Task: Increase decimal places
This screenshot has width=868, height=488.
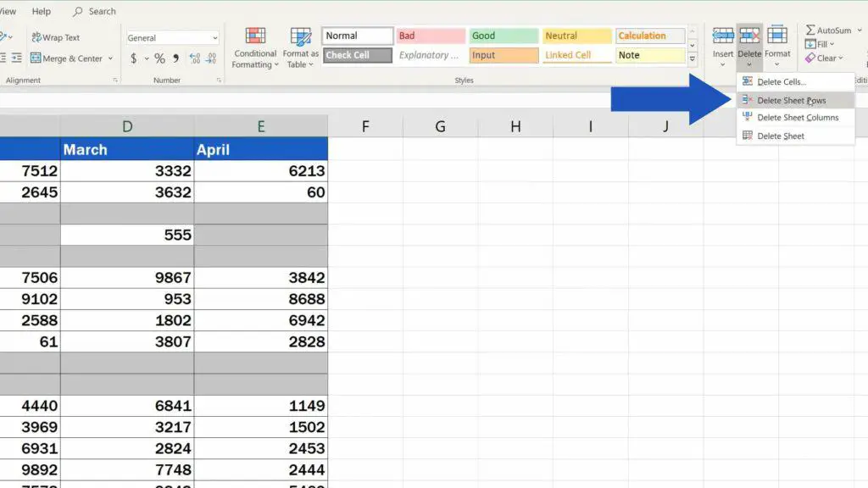Action: click(193, 59)
